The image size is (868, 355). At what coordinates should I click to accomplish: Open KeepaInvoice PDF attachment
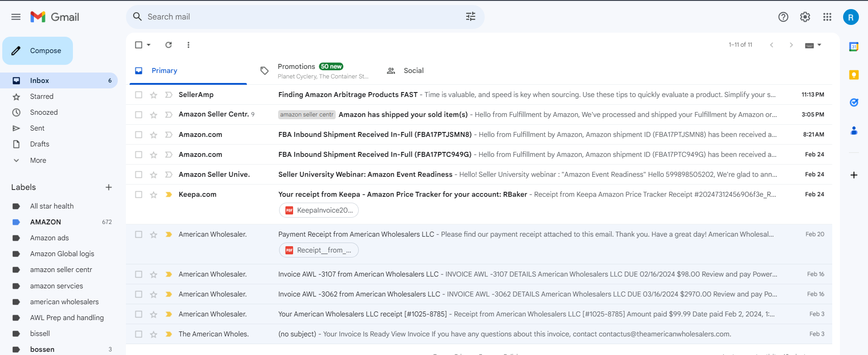[319, 210]
